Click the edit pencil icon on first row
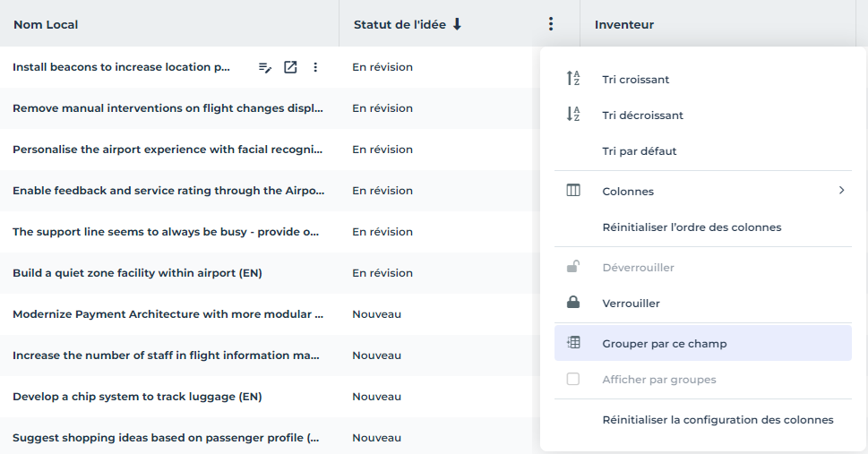This screenshot has width=868, height=454. [x=265, y=67]
